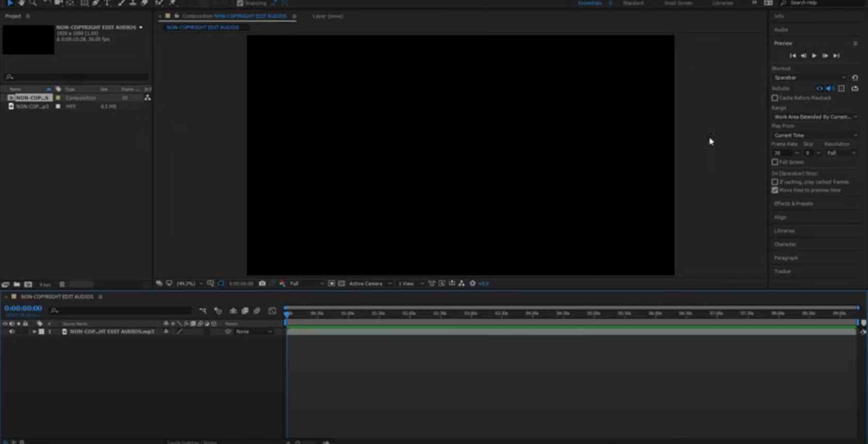Open the project flowchart icon beside composition row
The image size is (868, 444).
coord(147,98)
